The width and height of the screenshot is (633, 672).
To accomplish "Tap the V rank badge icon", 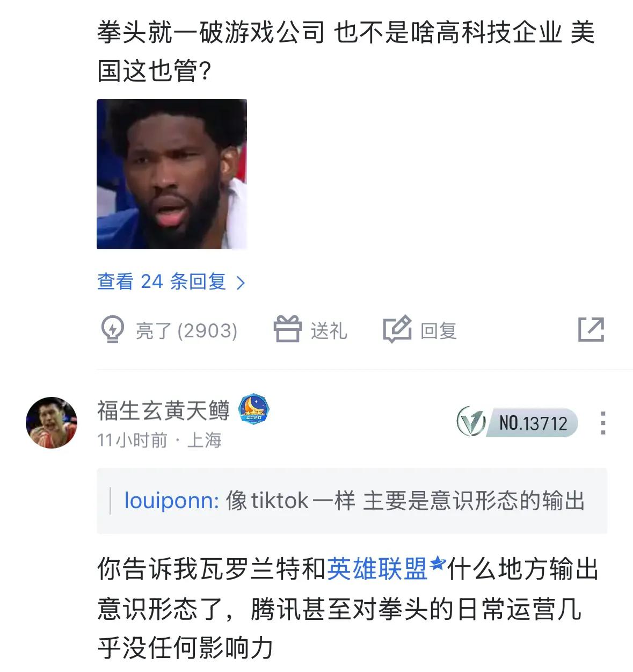I will [x=471, y=422].
